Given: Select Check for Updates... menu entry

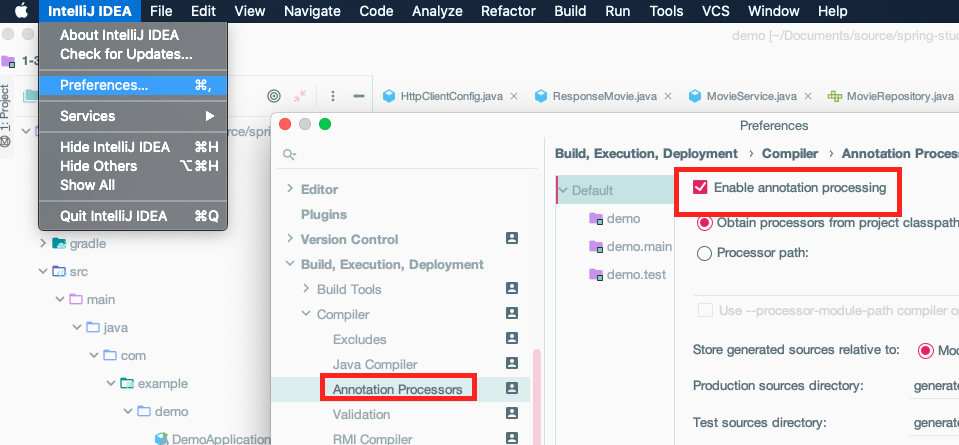Looking at the screenshot, I should pos(133,54).
